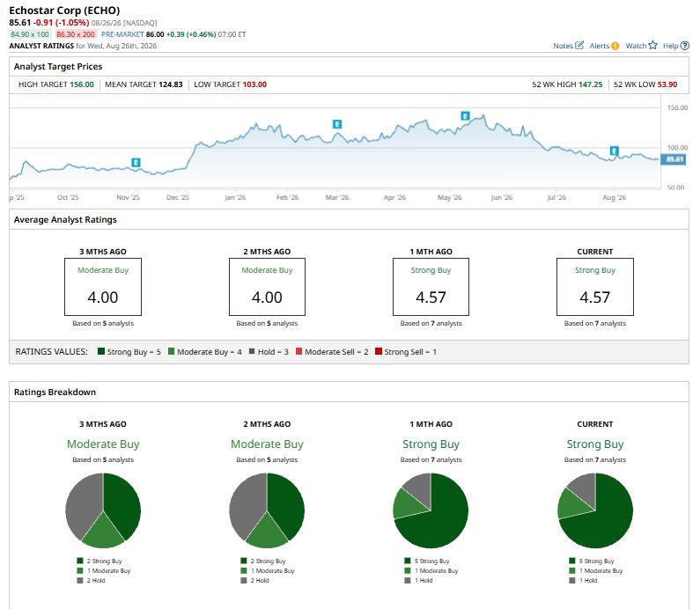
Task: Open the Notes edit icon
Action: 579,45
